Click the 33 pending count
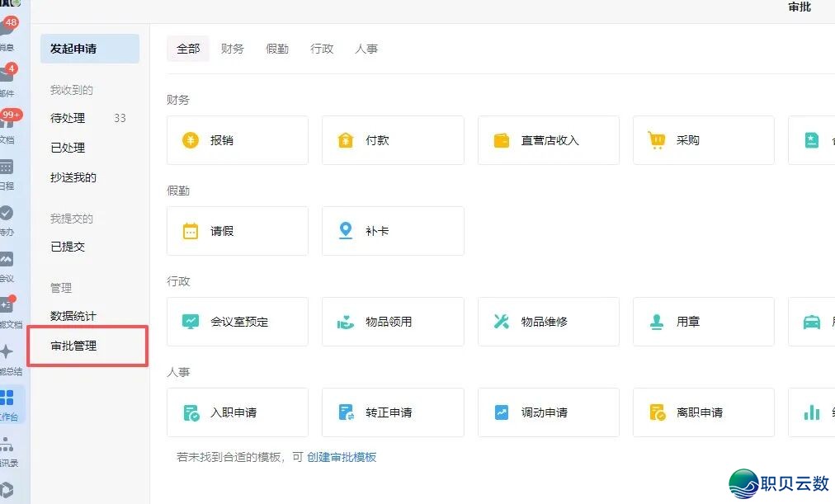 click(120, 118)
